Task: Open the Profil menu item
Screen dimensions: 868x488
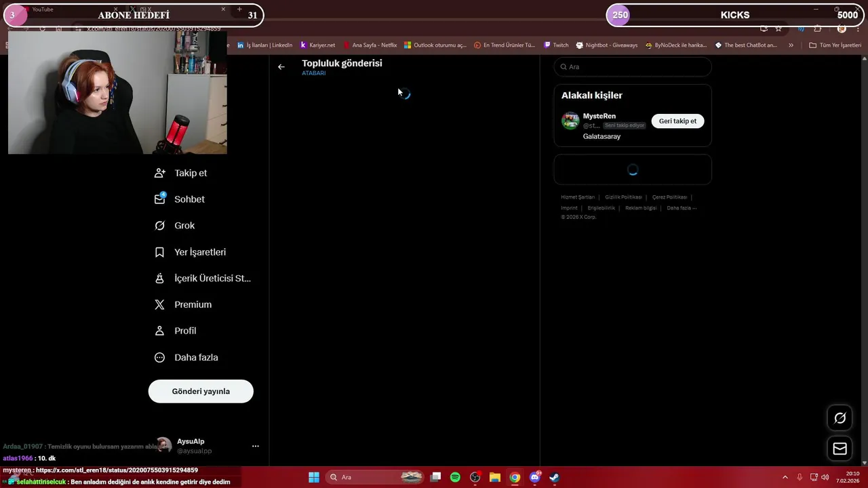Action: point(176,331)
